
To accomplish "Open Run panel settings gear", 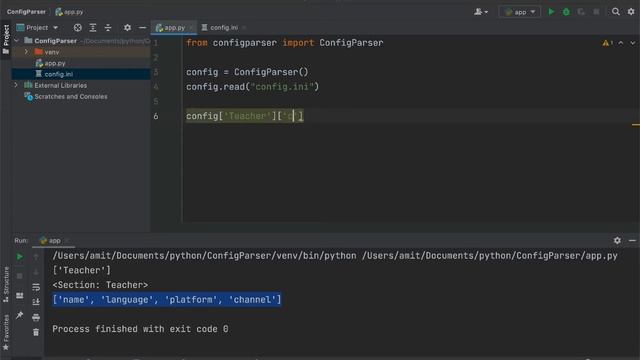I will click(x=617, y=240).
